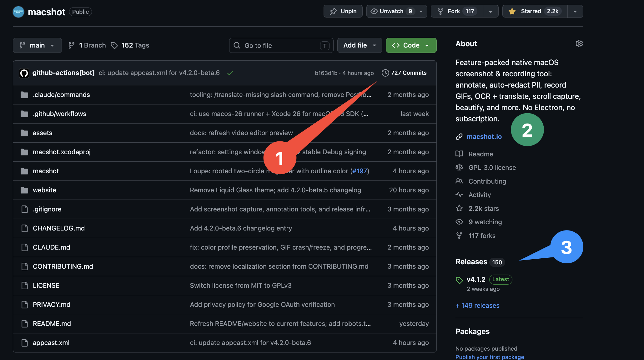Focus the Go to file search field
Screen dimensions: 644x360
click(x=281, y=45)
